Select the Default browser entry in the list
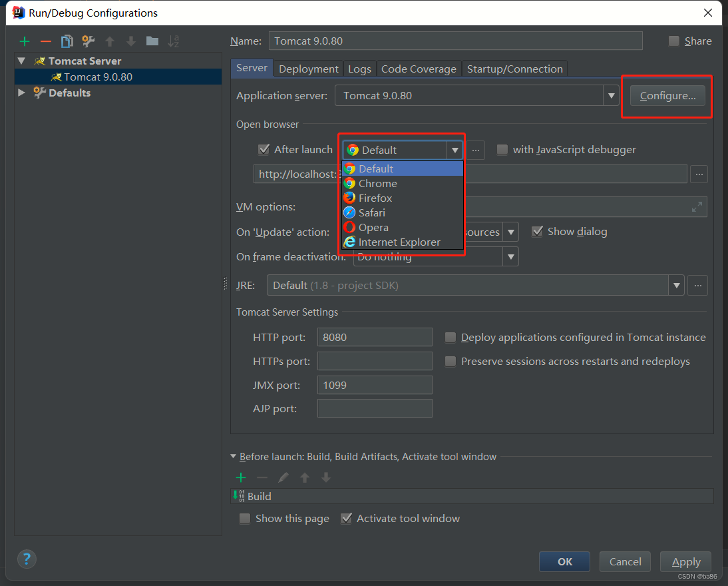Viewport: 728px width, 586px height. [x=403, y=168]
